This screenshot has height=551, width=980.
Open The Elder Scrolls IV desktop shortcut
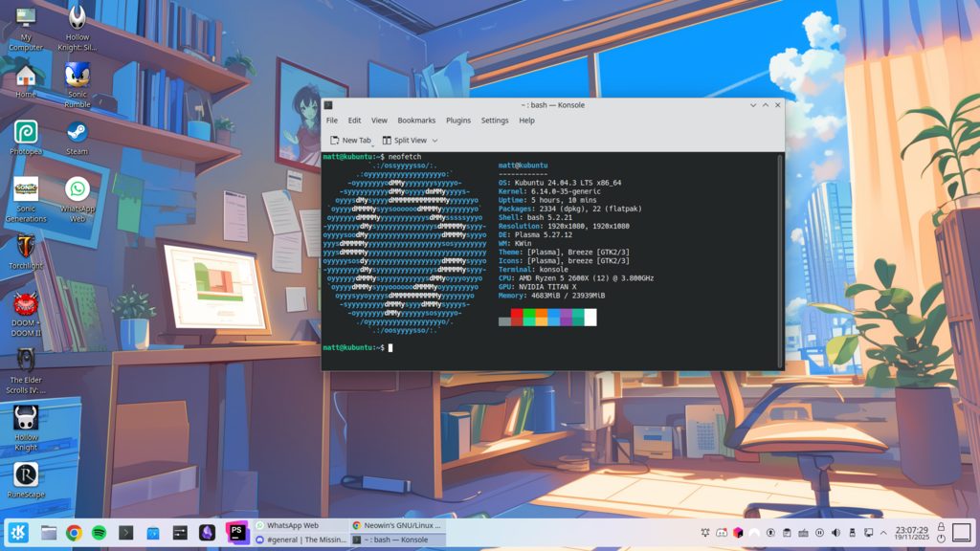pos(26,372)
